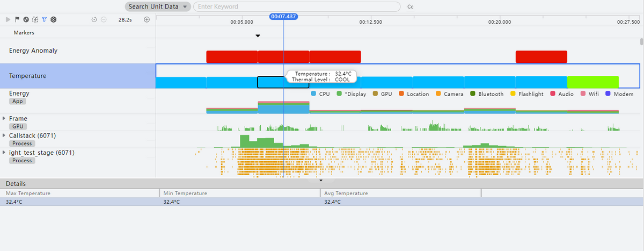Zoom out the timeline with the minus button
Image resolution: width=644 pixels, height=251 pixels.
click(x=104, y=20)
